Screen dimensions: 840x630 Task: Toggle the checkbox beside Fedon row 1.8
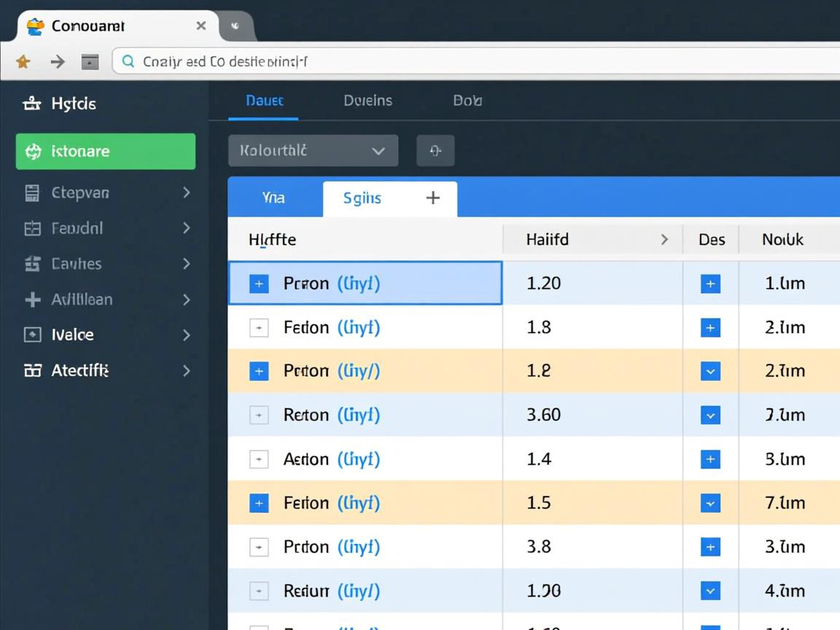[259, 328]
